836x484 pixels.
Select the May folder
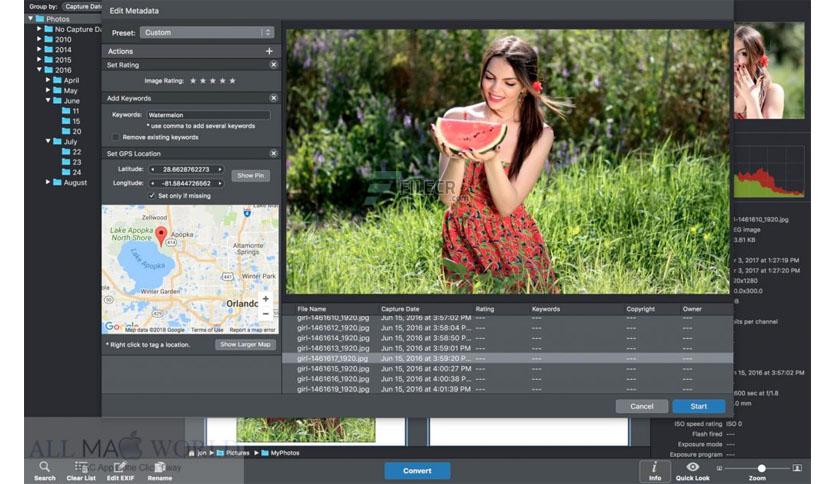65,91
